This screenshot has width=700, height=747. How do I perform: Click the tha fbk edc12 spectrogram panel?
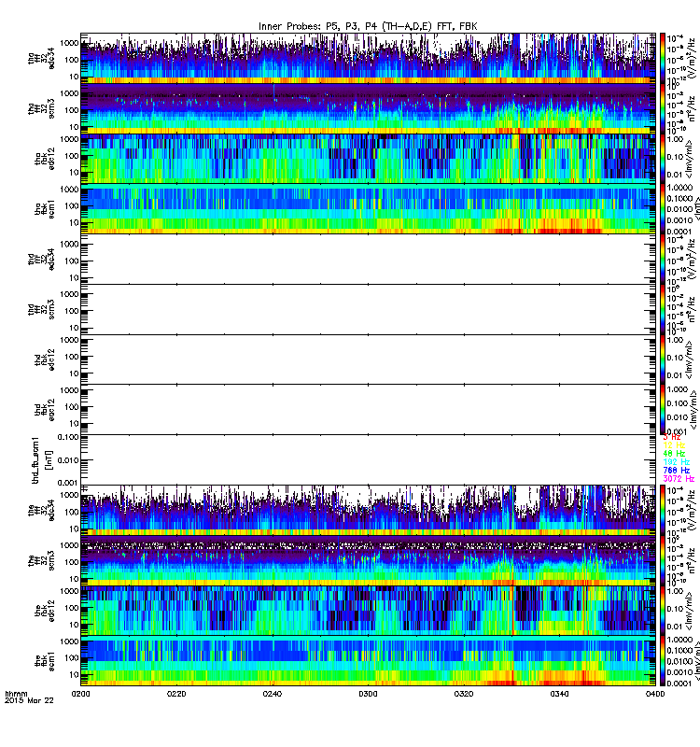(368, 159)
